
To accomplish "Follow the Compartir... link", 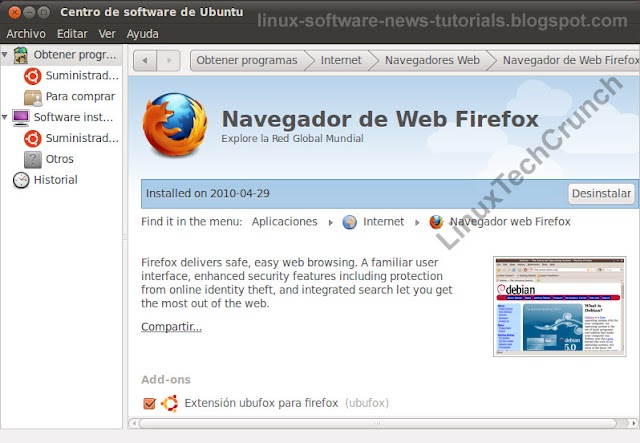I will tap(171, 327).
